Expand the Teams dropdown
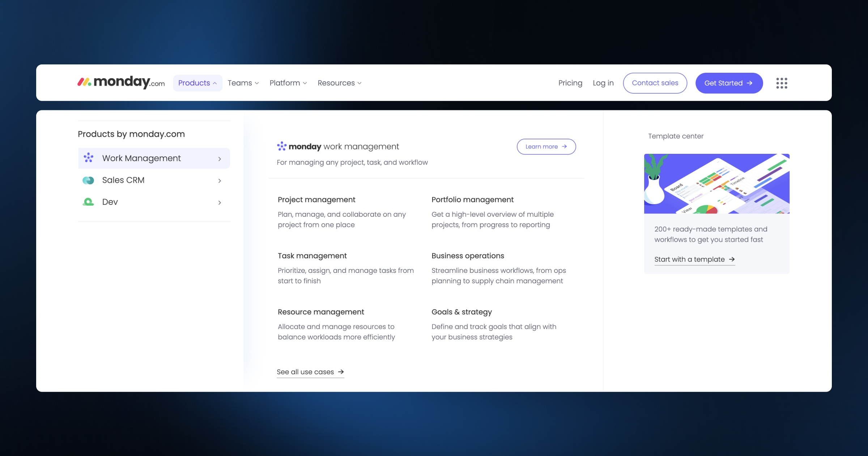Screen dimensions: 868x456 click(x=243, y=83)
